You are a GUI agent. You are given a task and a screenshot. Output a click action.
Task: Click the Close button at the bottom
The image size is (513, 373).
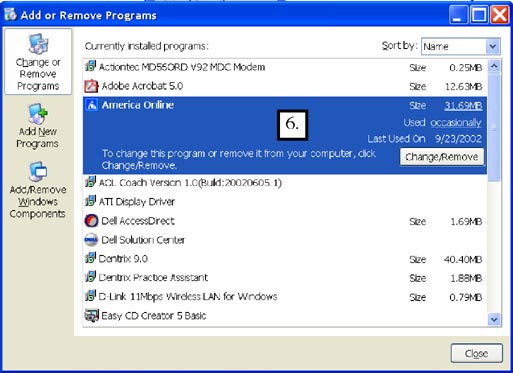[x=476, y=353]
